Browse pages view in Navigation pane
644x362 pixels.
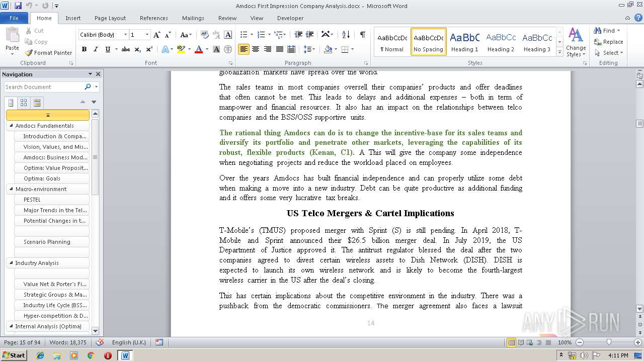[x=24, y=103]
